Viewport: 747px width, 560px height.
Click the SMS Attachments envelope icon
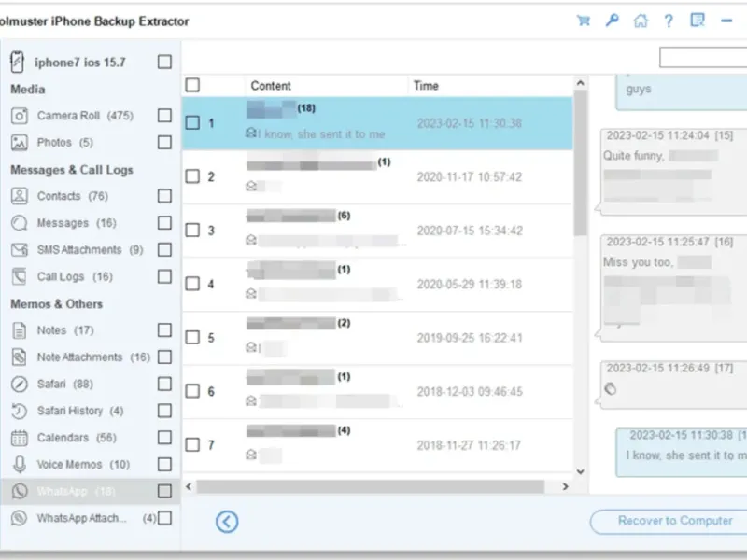(x=19, y=249)
